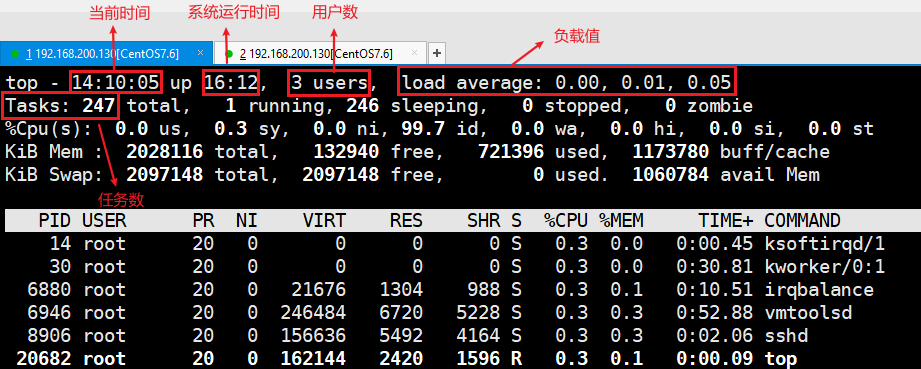
Task: Click PID 8906 in process list
Action: coord(49,336)
